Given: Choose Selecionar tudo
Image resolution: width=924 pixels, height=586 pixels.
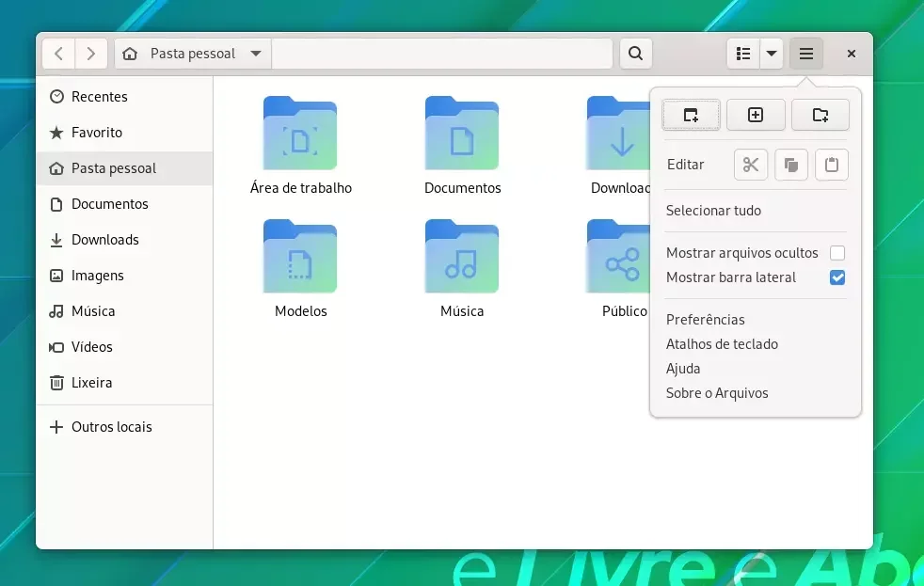Looking at the screenshot, I should point(713,211).
